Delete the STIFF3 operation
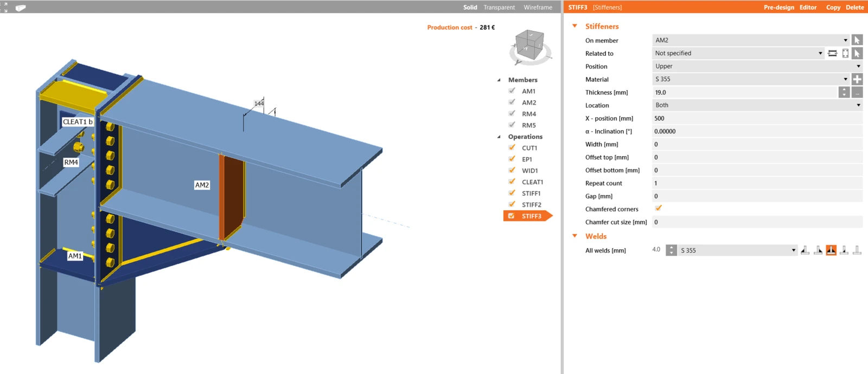Viewport: 868px width, 374px height. (854, 7)
